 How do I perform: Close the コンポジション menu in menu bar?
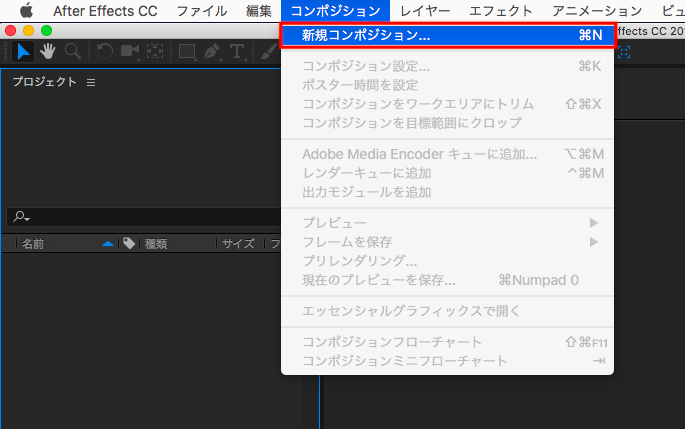point(336,10)
